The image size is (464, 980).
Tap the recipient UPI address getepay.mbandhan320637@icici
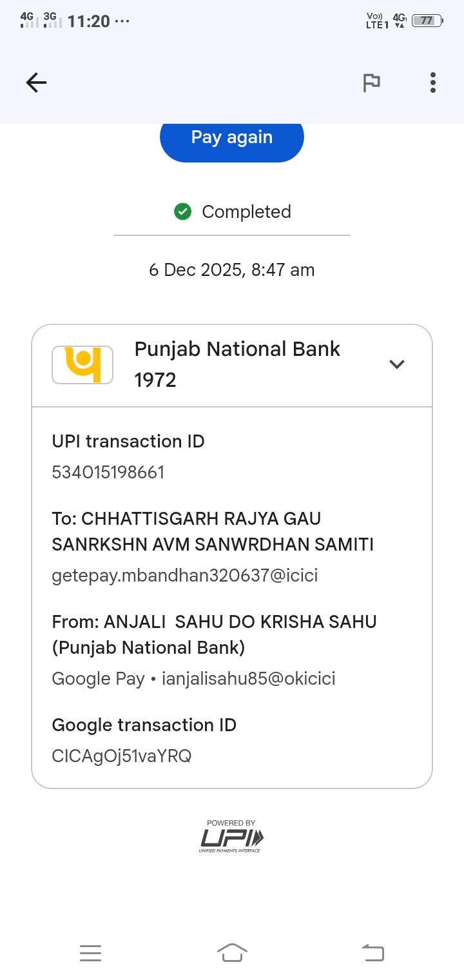click(x=185, y=575)
